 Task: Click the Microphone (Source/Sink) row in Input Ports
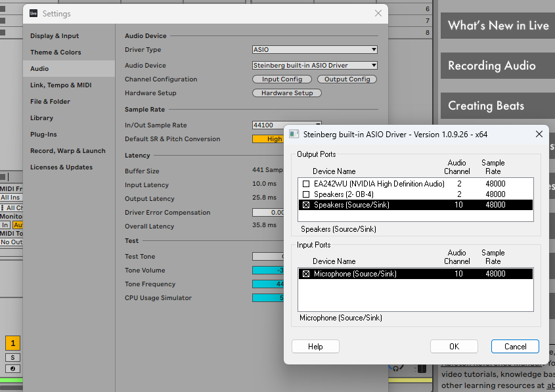point(416,274)
